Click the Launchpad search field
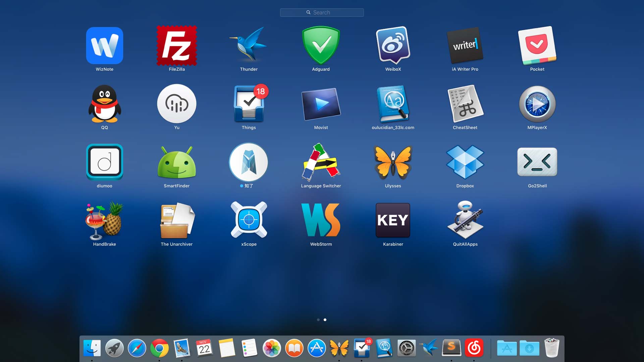This screenshot has width=644, height=362. point(322,12)
